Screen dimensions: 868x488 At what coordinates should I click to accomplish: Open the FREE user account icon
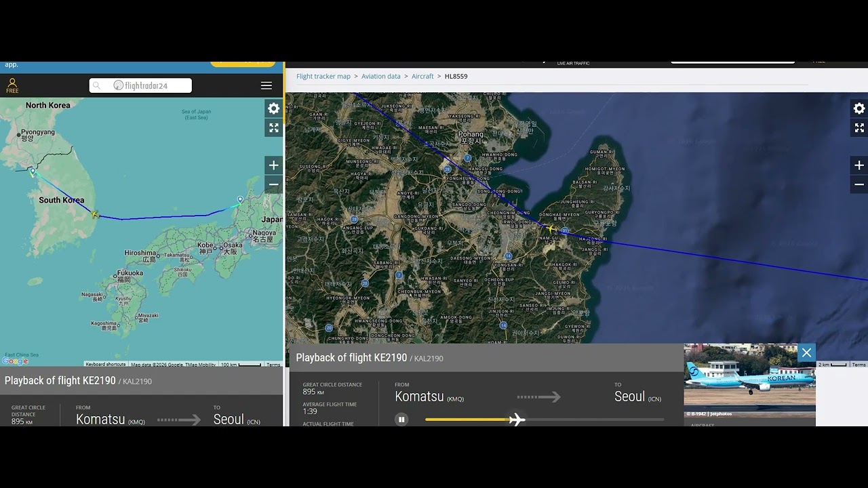click(12, 85)
